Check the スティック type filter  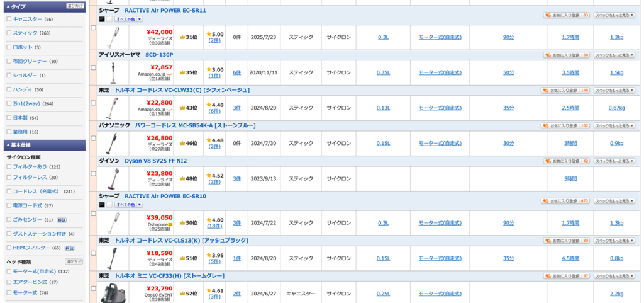pos(9,33)
